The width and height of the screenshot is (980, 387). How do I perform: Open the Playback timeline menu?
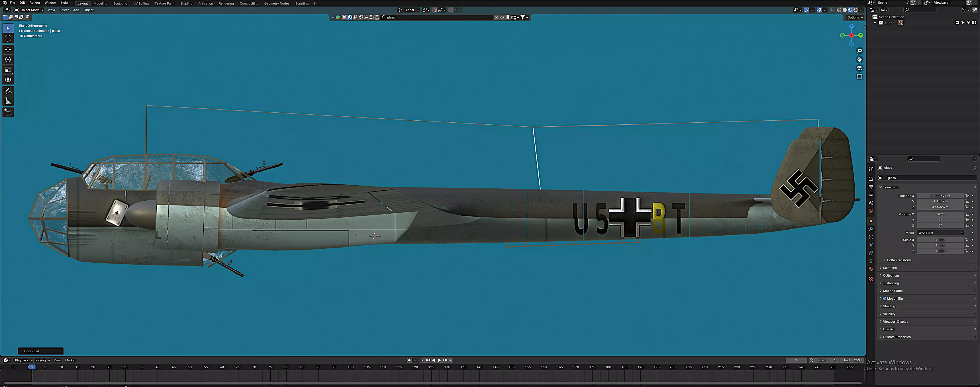pyautogui.click(x=23, y=360)
